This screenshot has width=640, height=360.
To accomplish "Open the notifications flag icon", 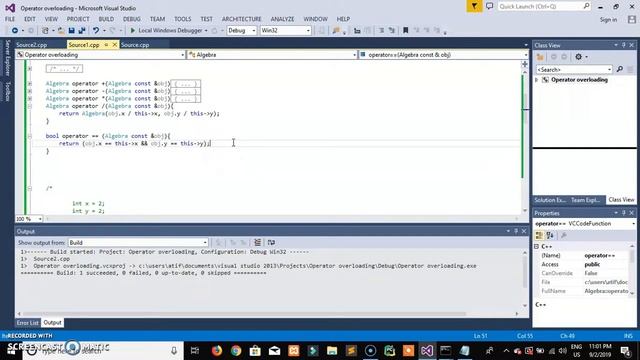I will point(474,6).
